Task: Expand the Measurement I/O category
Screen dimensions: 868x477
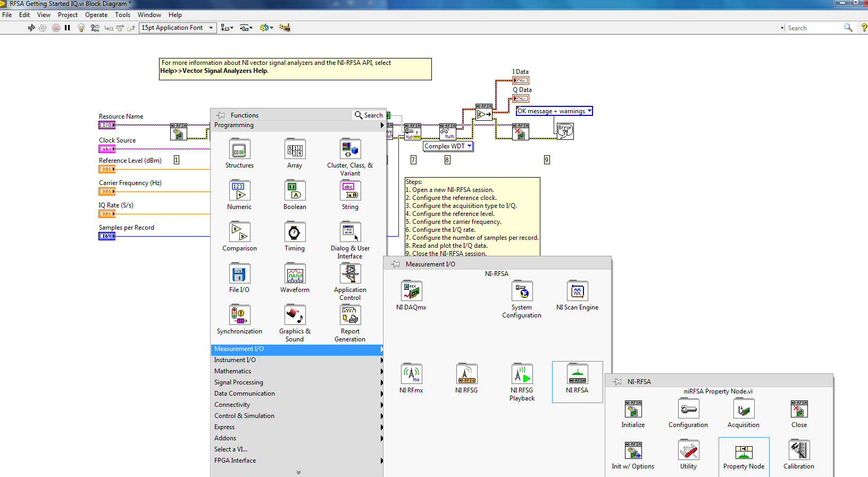Action: 298,349
